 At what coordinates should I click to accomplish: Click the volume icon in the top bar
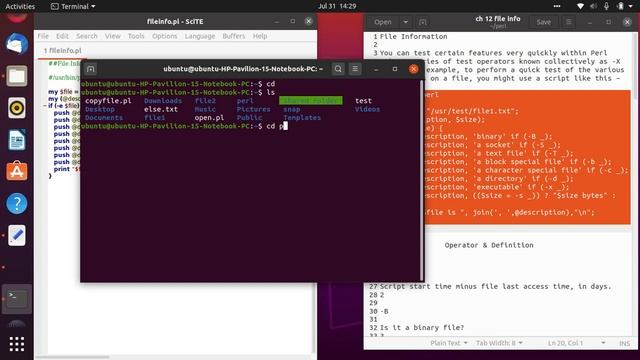coord(593,6)
